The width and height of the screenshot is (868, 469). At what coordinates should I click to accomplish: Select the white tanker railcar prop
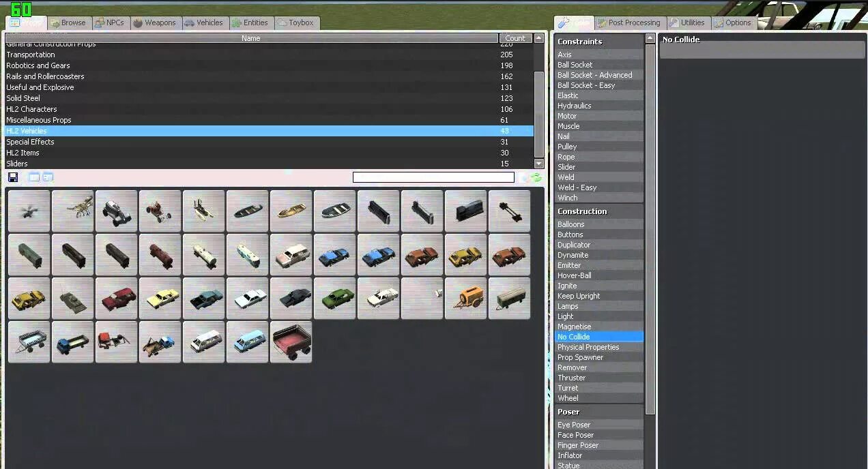(x=204, y=255)
